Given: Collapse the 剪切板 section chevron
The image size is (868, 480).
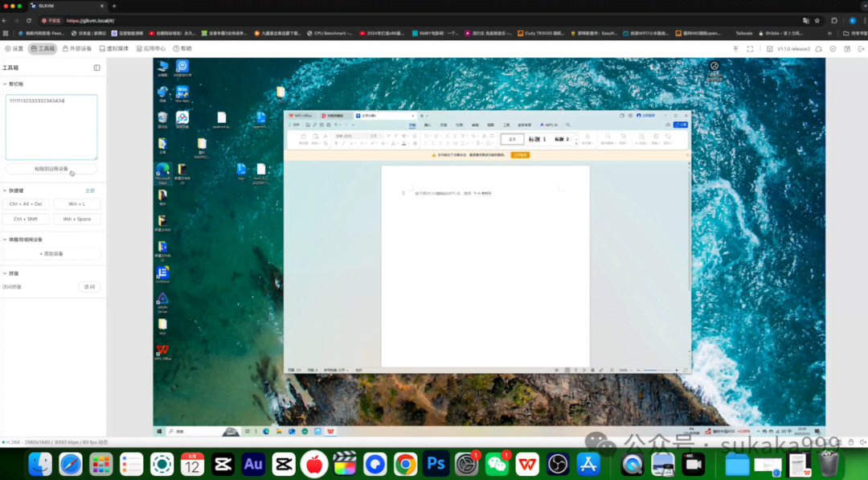Looking at the screenshot, I should click(x=5, y=84).
